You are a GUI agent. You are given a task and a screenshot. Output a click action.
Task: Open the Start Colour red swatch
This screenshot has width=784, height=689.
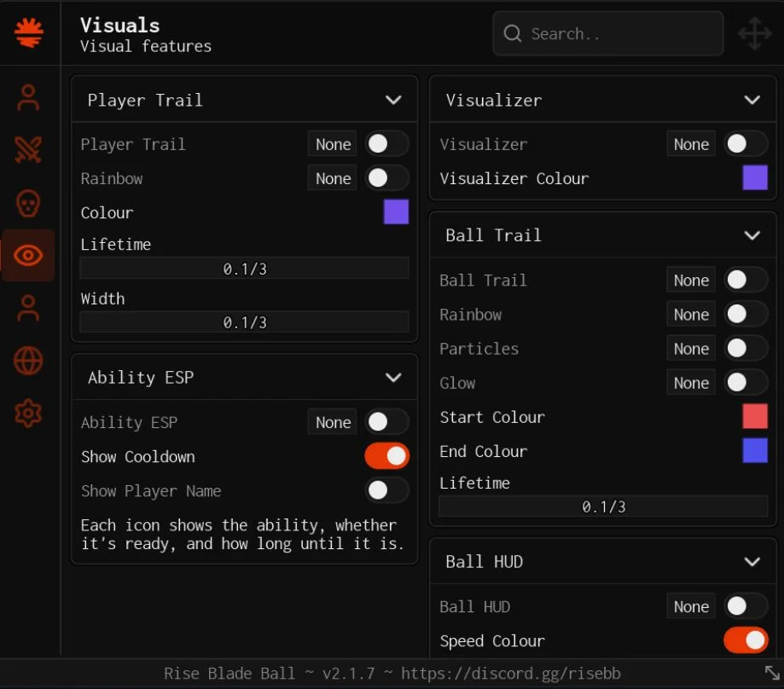click(755, 417)
